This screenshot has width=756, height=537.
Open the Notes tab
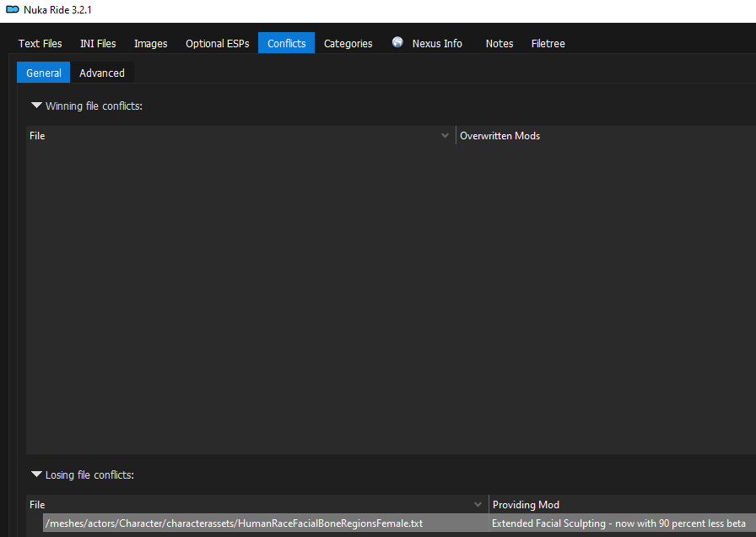tap(499, 43)
